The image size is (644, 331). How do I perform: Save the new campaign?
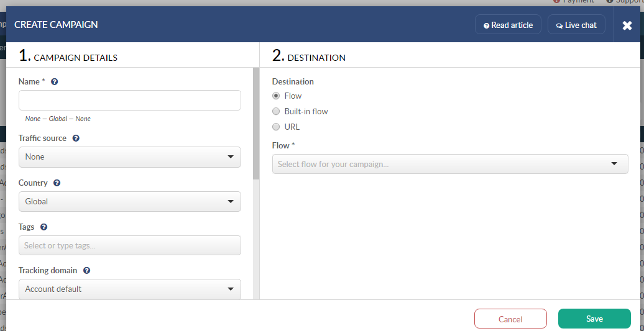click(594, 319)
